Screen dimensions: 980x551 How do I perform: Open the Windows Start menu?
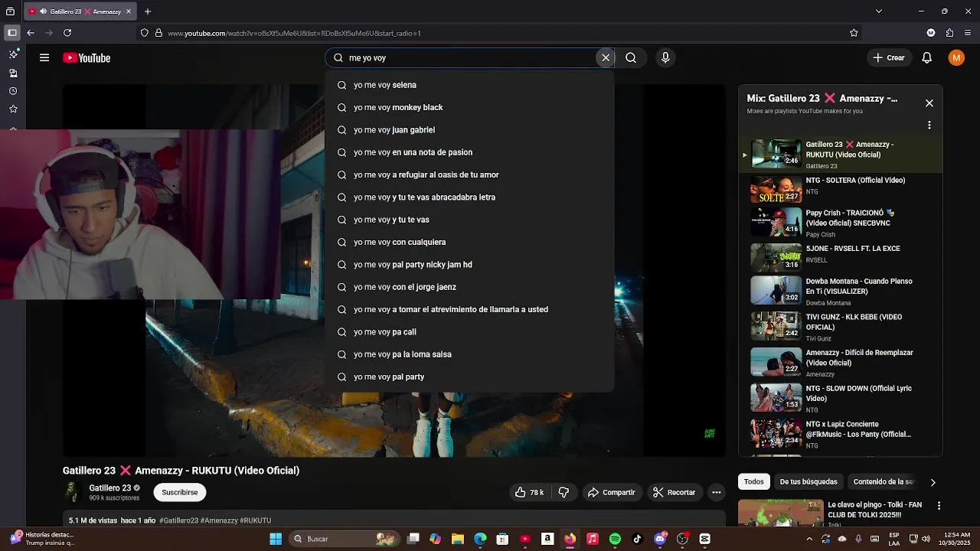(x=276, y=539)
